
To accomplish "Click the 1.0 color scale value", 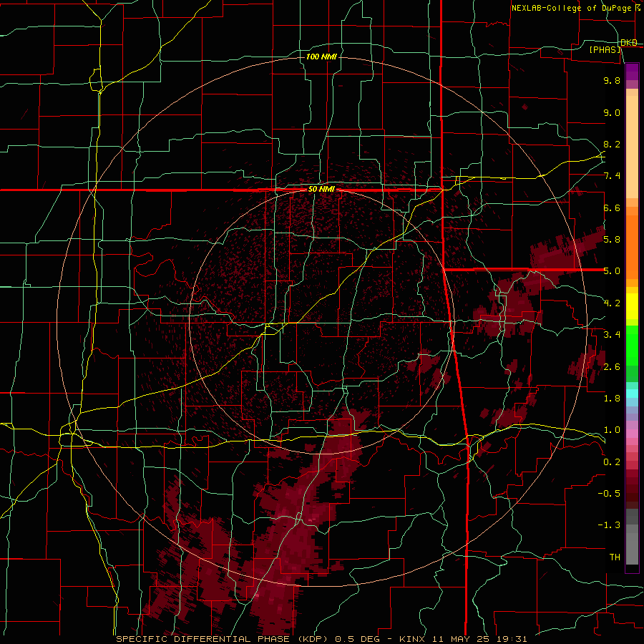I will (612, 430).
